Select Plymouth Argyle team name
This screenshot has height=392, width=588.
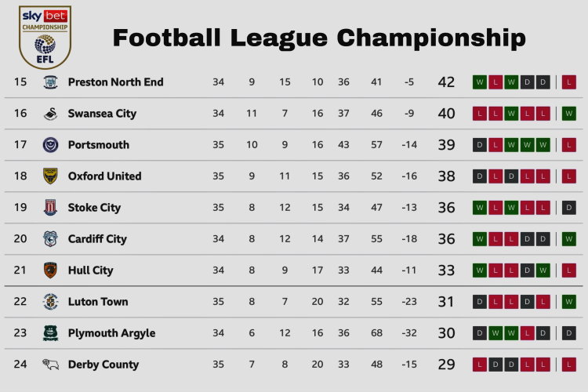(111, 333)
